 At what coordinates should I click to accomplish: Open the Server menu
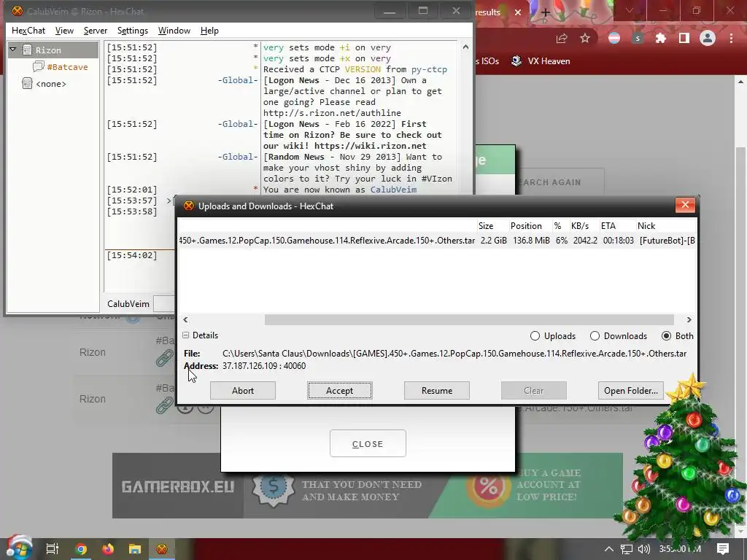click(96, 31)
